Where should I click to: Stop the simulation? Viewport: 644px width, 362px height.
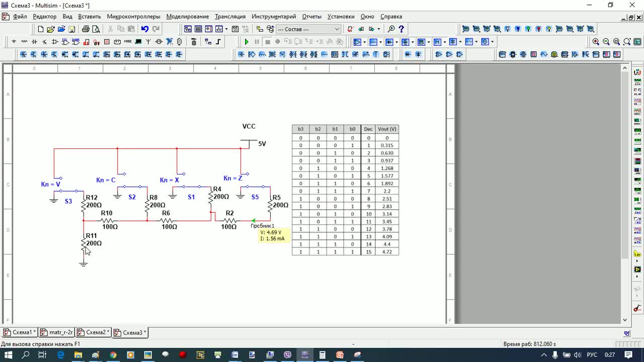[x=268, y=42]
